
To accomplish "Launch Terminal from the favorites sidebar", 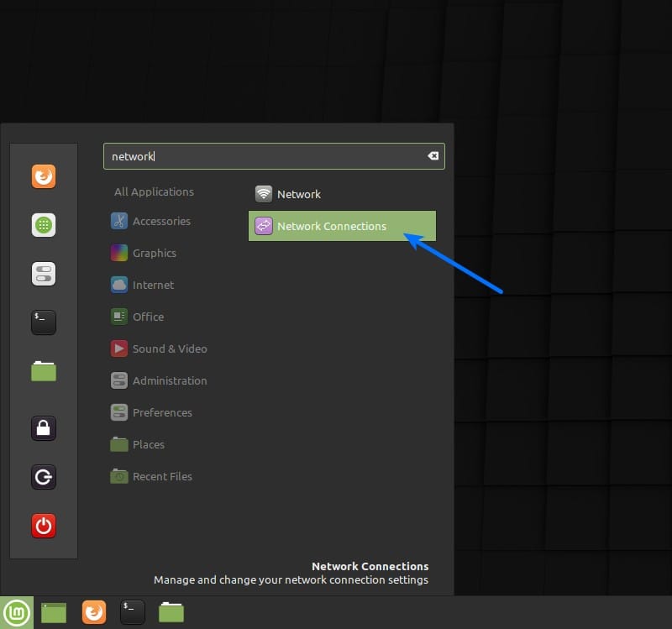I will (44, 322).
